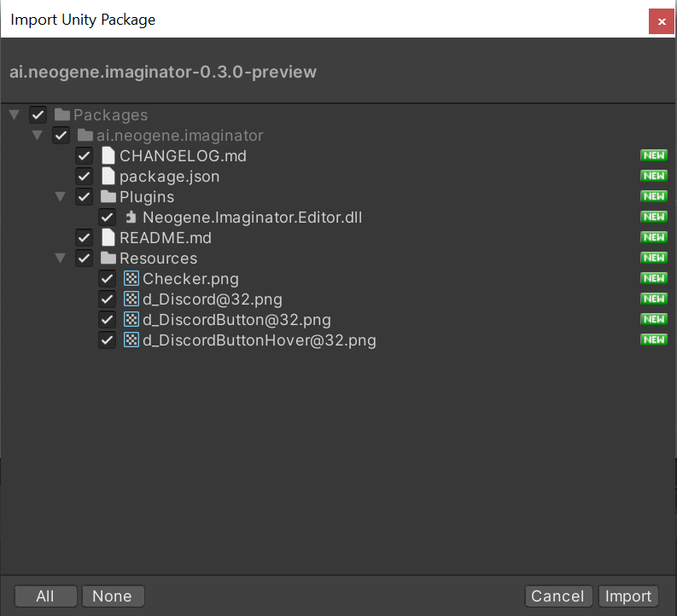This screenshot has width=677, height=616.
Task: Click the d_DiscordButtonHover@32.png texture icon
Action: [131, 340]
